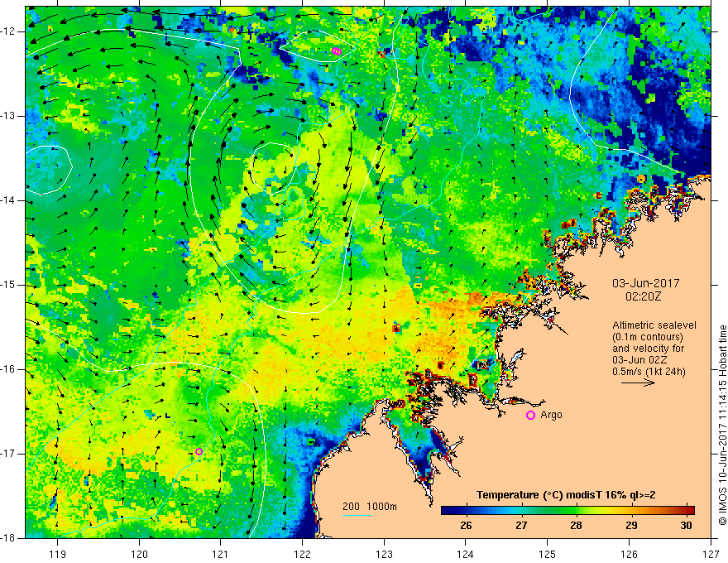728x563 pixels.
Task: Click longitude axis label '124'
Action: pyautogui.click(x=466, y=554)
